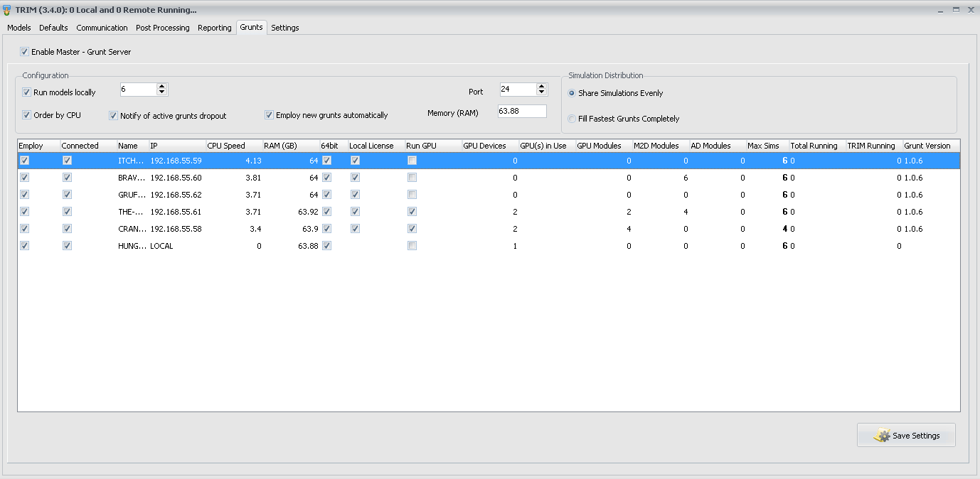Uncheck Employ for the LOCAL grunt row
This screenshot has width=980, height=479.
(x=25, y=246)
